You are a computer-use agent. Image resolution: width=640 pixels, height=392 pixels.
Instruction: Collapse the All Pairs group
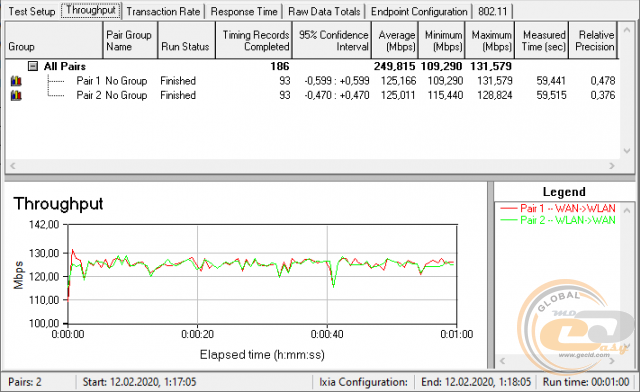(33, 66)
